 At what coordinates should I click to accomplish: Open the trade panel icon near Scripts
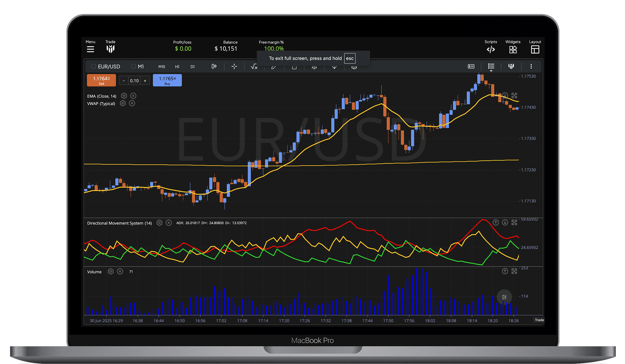click(x=471, y=66)
